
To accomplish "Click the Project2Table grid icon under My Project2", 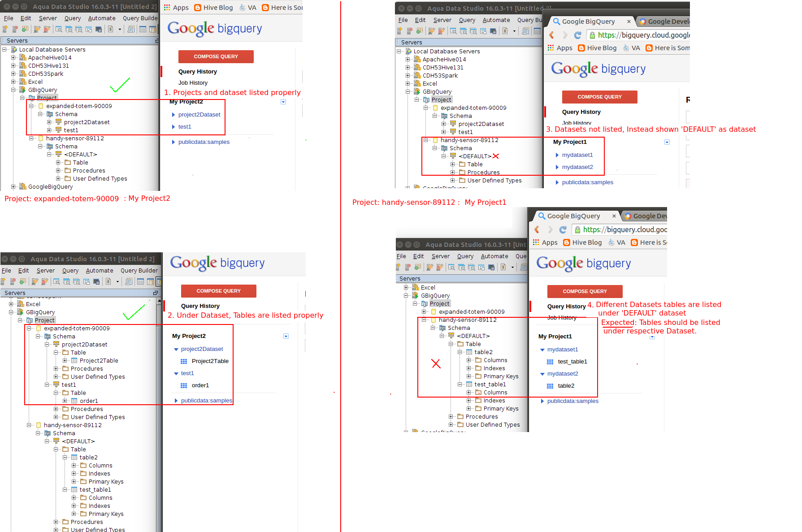I will click(x=184, y=361).
